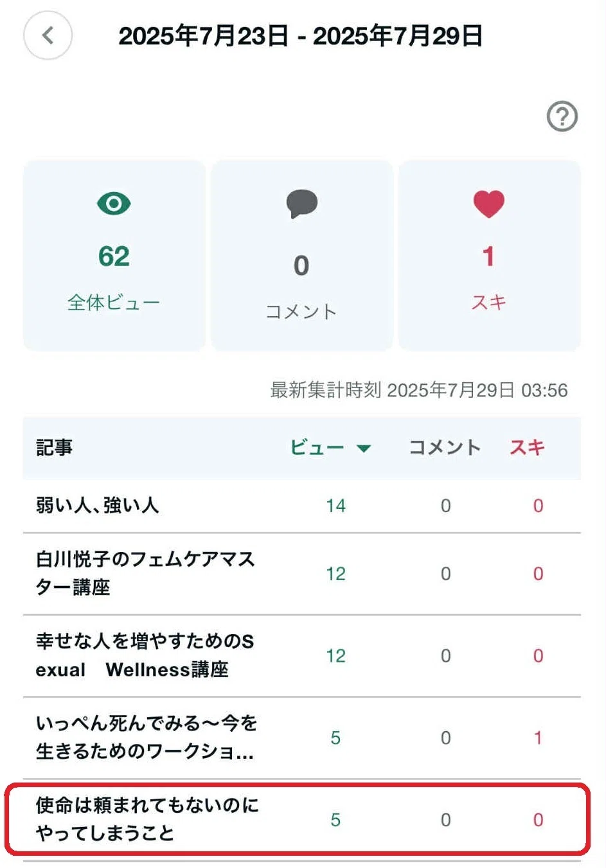Click the date range title text
The height and width of the screenshot is (868, 606).
coord(300,36)
